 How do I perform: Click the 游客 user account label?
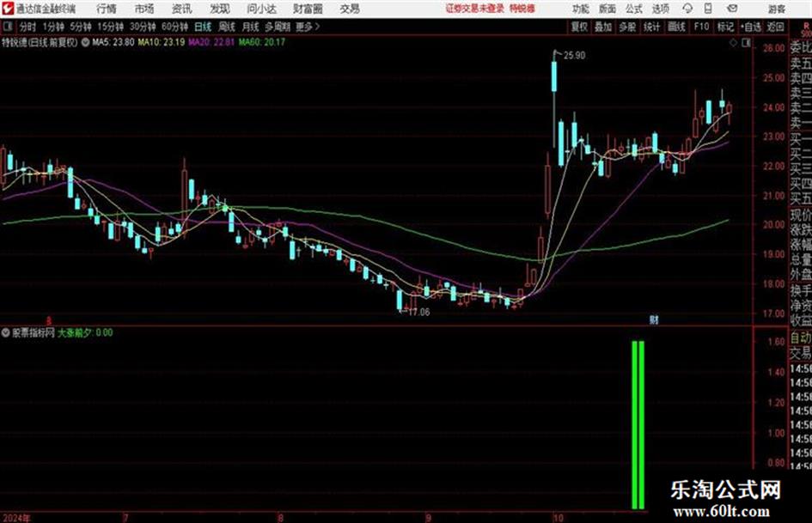pos(776,9)
